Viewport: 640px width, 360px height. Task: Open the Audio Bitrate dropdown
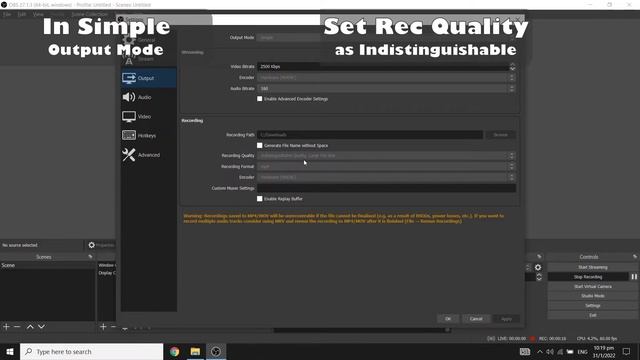[386, 88]
